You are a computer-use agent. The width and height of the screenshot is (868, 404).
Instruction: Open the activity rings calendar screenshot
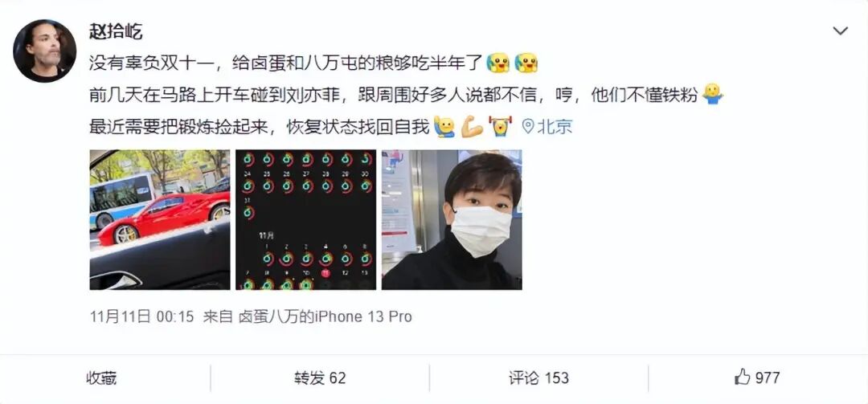[305, 220]
